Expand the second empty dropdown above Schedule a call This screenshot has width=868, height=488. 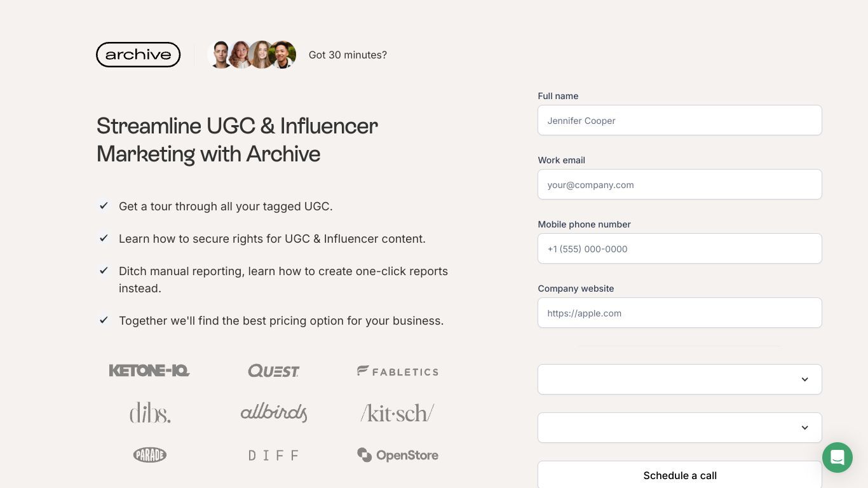click(680, 428)
